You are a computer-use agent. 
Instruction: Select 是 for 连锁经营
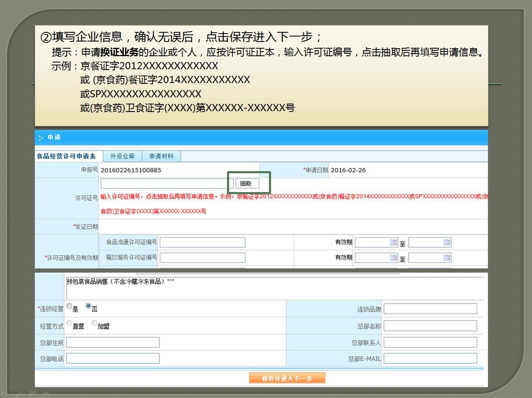point(69,307)
